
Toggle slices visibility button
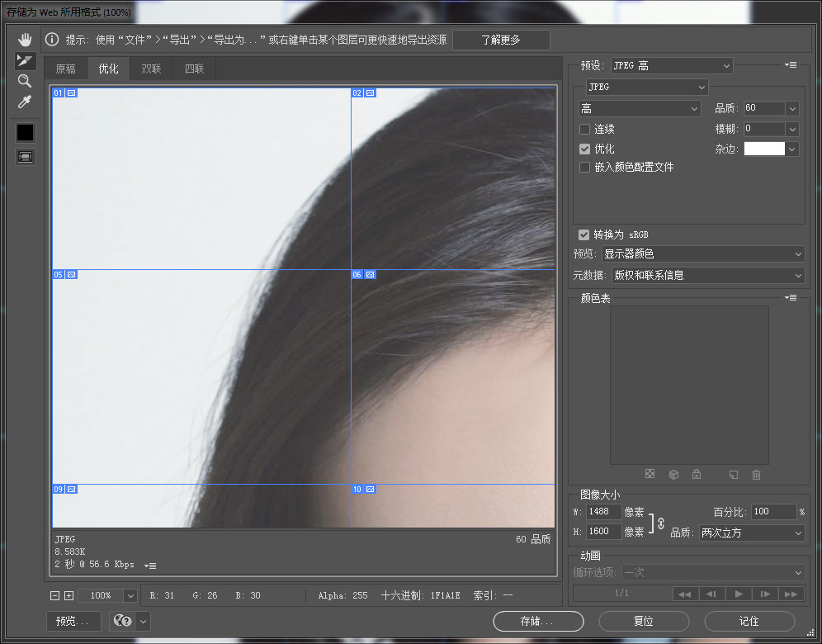[25, 157]
